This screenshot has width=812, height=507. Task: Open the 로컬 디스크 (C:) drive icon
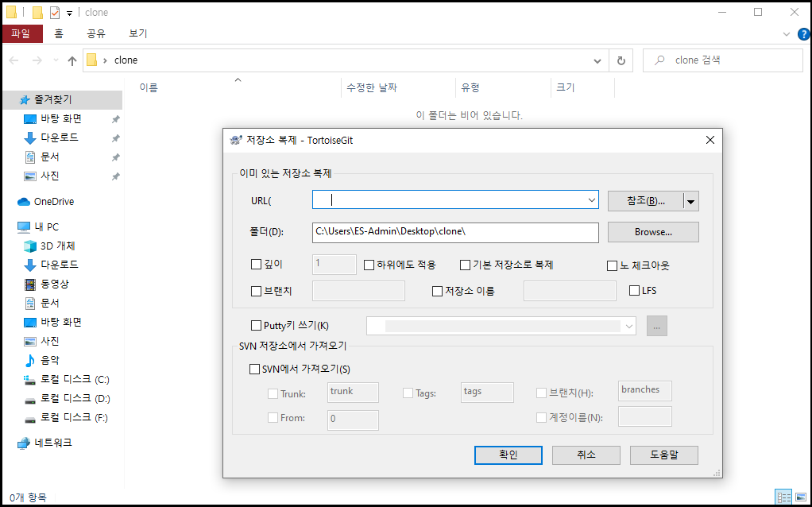coord(30,380)
